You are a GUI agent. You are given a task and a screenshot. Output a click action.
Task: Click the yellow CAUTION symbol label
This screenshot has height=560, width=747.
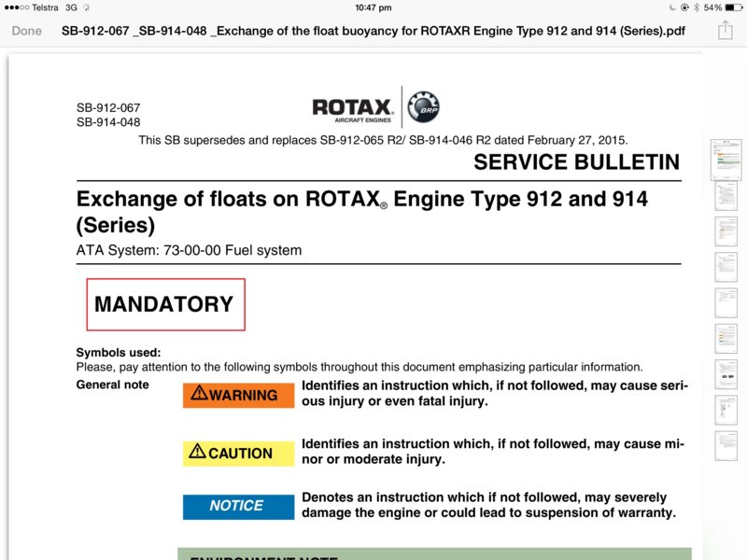(239, 453)
